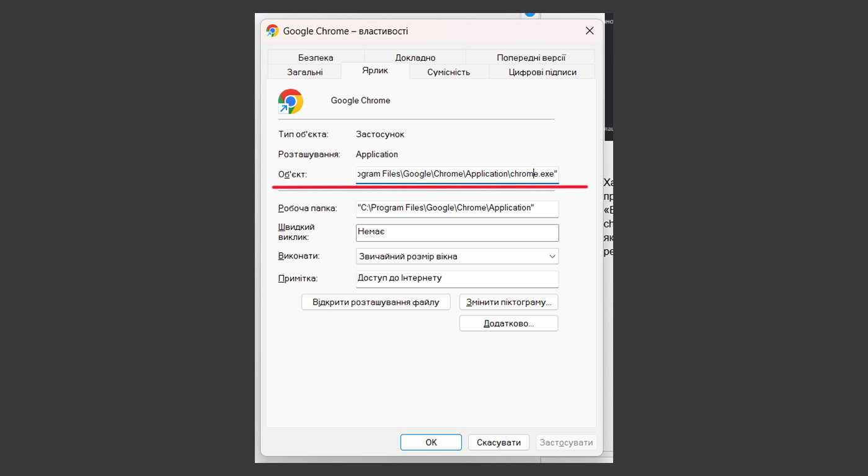Click the Тип об'єкта label
The width and height of the screenshot is (868, 476).
pos(303,134)
